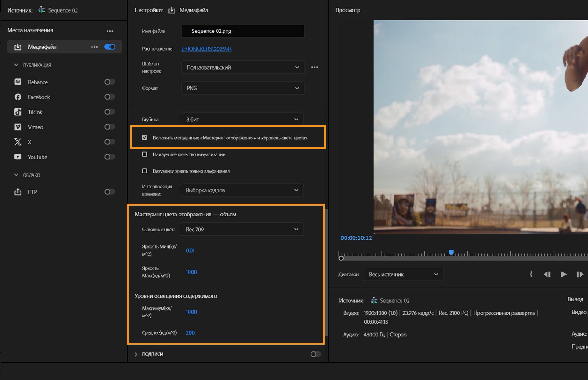Open Диапазон Весь источник dropdown
This screenshot has height=380, width=588.
403,274
